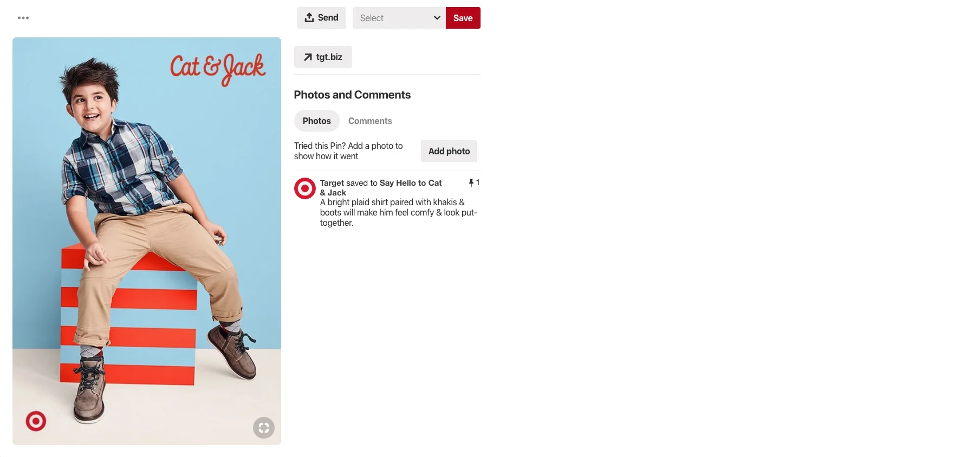Open the Cat & Jack pin image
Image resolution: width=980 pixels, height=457 pixels.
(147, 241)
